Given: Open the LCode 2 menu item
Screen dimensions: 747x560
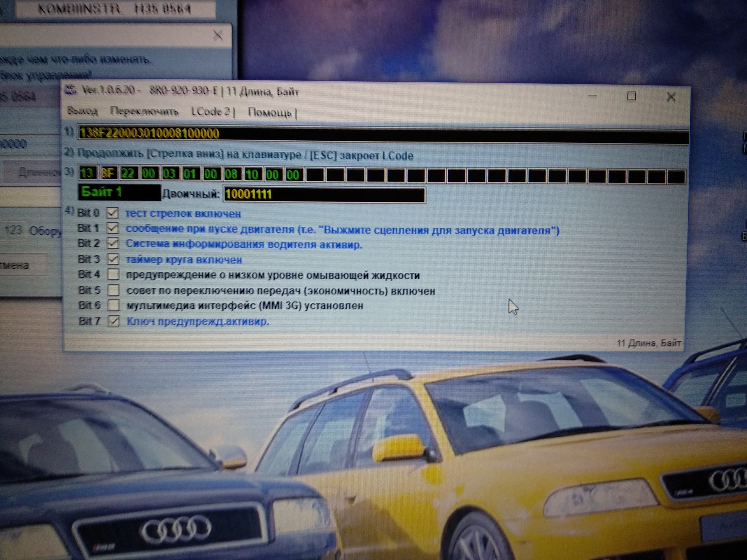Looking at the screenshot, I should tap(211, 112).
